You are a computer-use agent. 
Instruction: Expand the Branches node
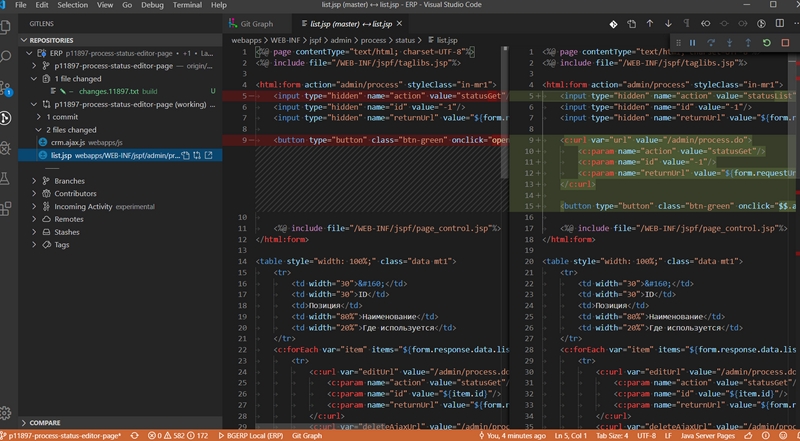point(69,181)
